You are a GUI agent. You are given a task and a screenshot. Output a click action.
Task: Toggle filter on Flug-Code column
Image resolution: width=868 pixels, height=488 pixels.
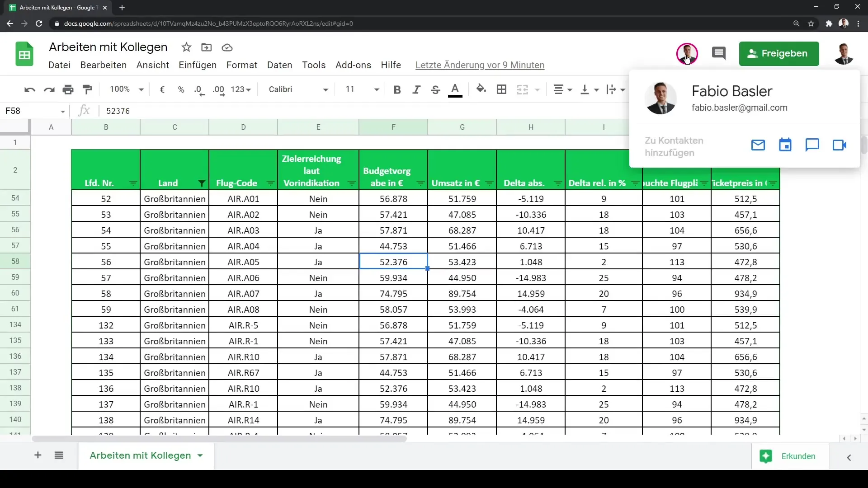click(x=270, y=183)
